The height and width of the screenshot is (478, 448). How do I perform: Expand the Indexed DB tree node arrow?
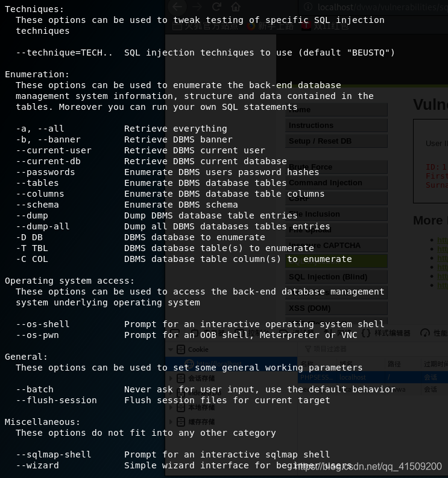(x=171, y=393)
